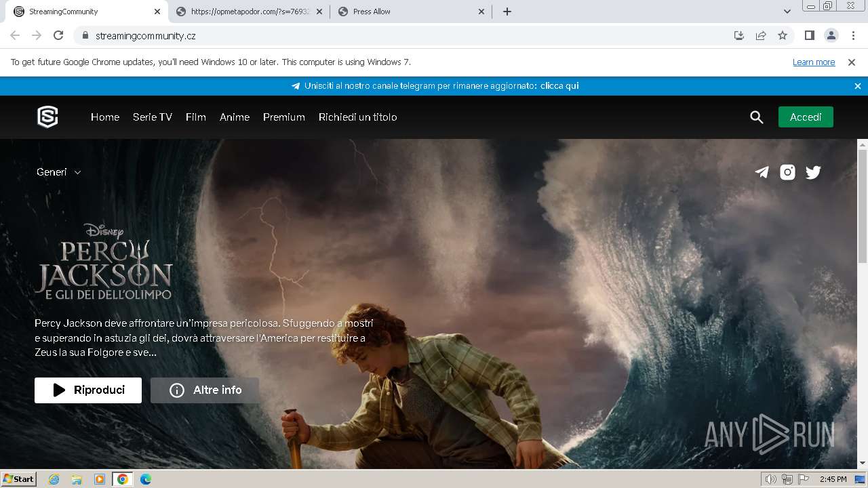This screenshot has height=488, width=868.
Task: Open Richiedi un titolo page
Action: pos(358,117)
